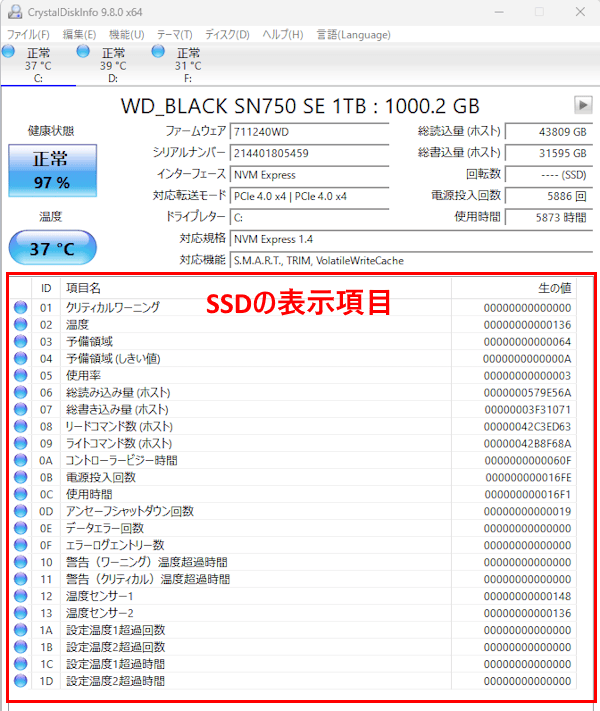
Task: Click the firmware field 711240WD
Action: point(309,132)
